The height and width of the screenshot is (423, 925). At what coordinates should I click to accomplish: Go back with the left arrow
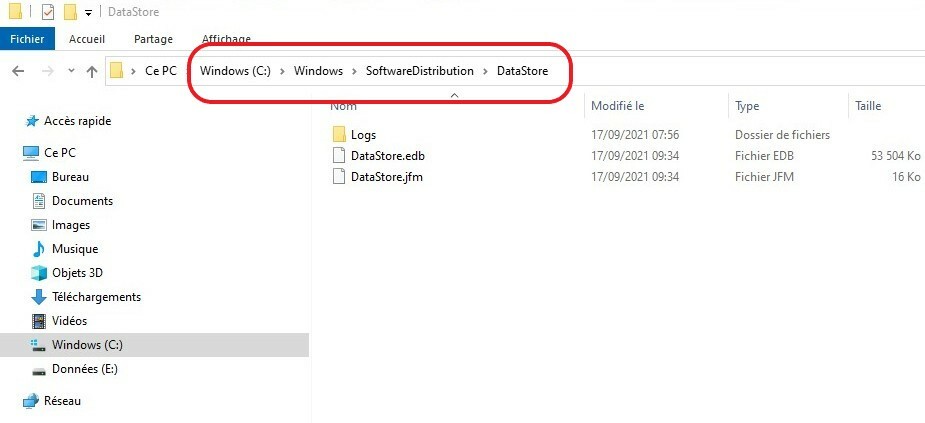[18, 71]
